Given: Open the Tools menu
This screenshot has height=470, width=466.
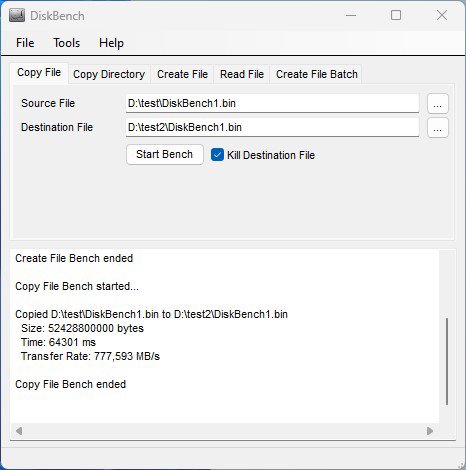Looking at the screenshot, I should (x=67, y=43).
